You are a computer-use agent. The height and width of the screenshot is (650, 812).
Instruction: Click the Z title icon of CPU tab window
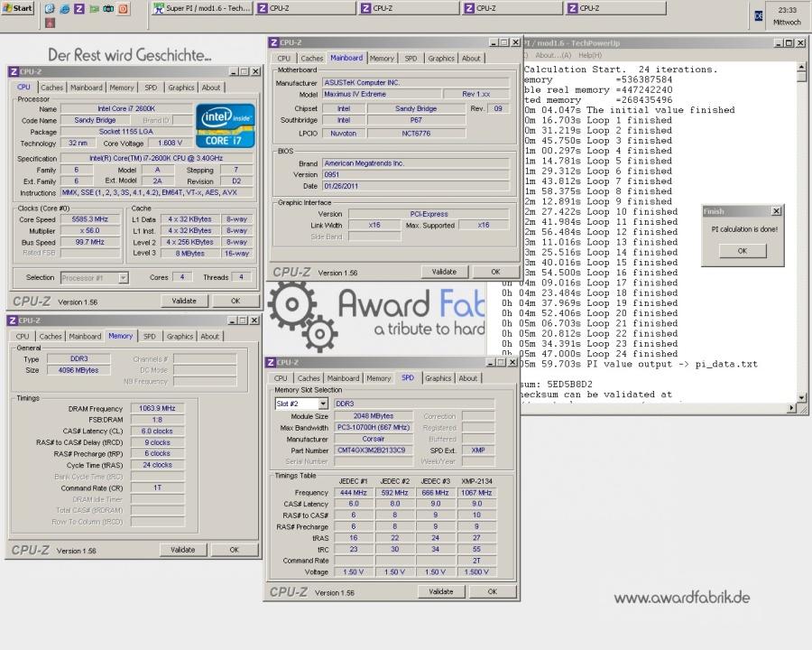14,71
